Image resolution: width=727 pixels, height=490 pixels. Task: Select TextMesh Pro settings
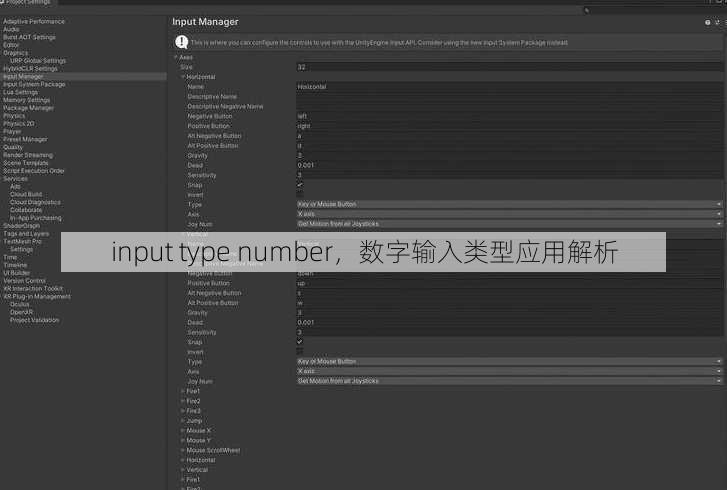[x=22, y=242]
